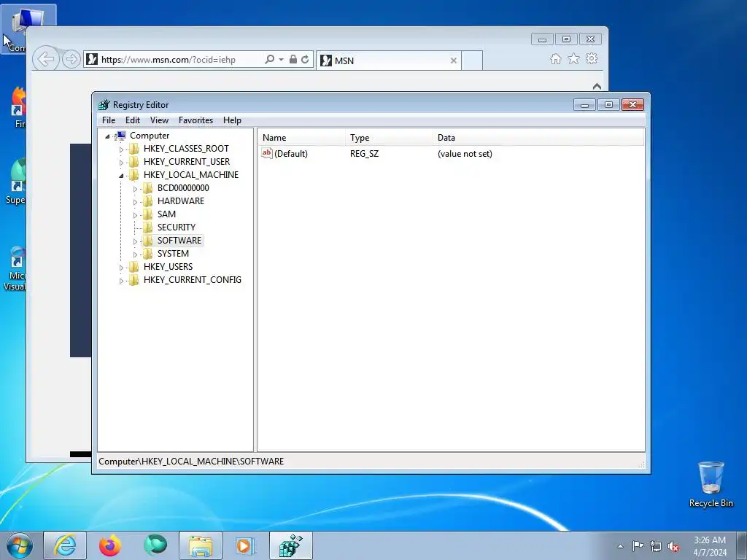The image size is (747, 560).
Task: Open the File menu in Registry Editor
Action: (x=109, y=120)
